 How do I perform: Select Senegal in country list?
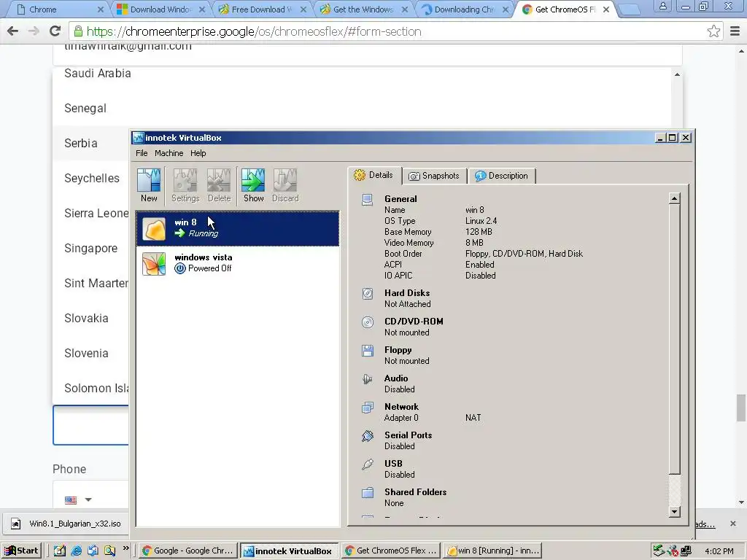tap(85, 109)
